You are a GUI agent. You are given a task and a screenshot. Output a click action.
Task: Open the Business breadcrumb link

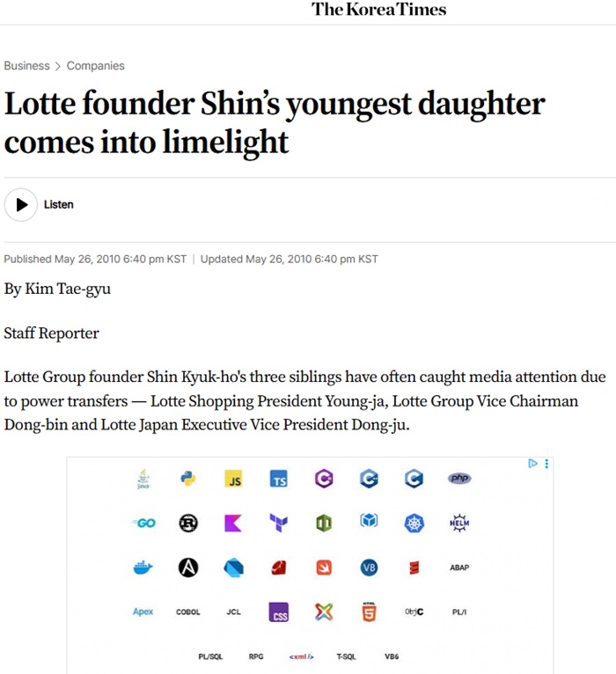(x=26, y=66)
